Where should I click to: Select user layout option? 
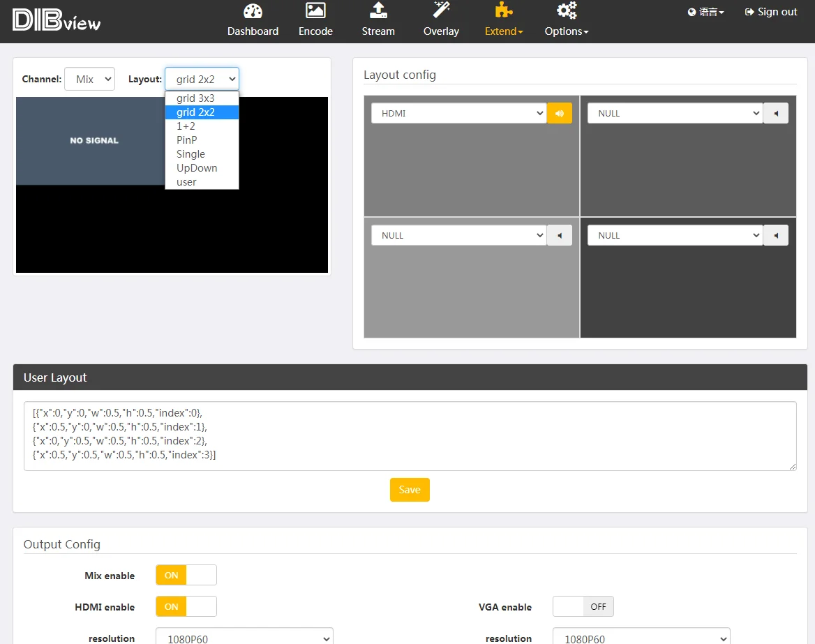tap(202, 182)
